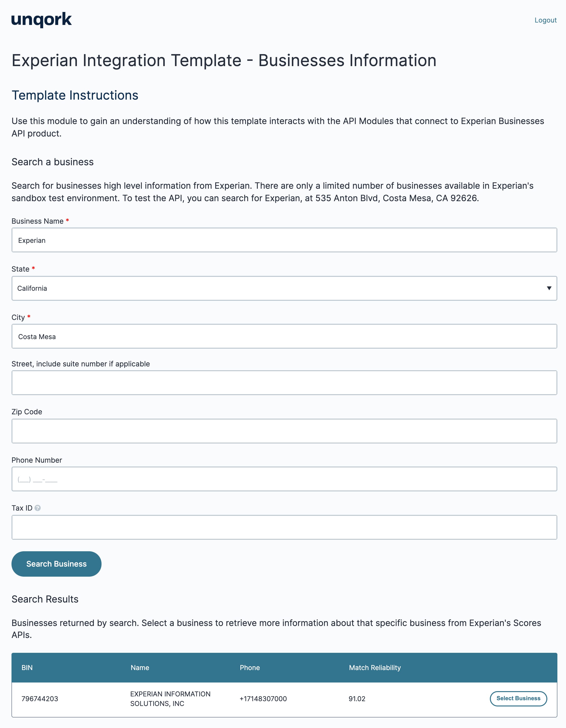The image size is (566, 728).
Task: Click the unqork logo
Action: tap(42, 20)
